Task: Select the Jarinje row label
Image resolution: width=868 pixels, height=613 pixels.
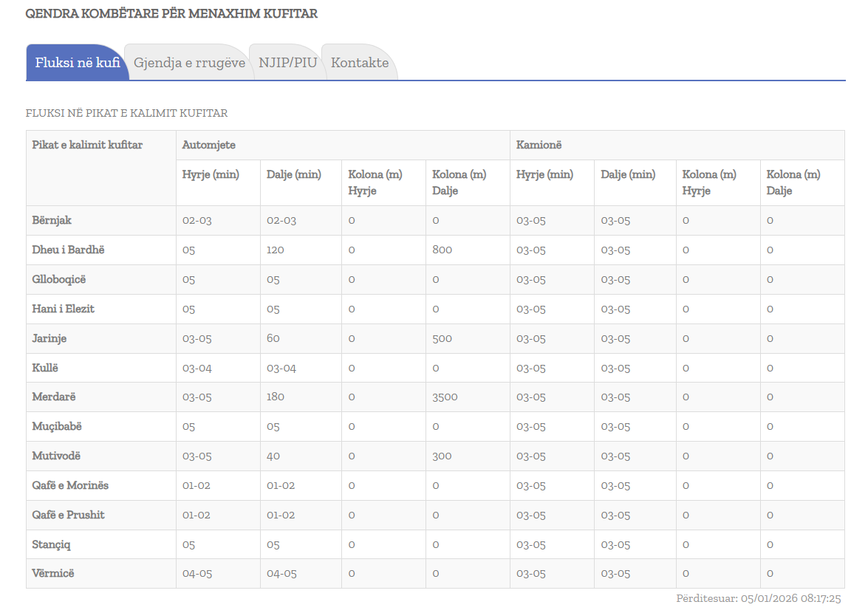Action: pyautogui.click(x=49, y=338)
